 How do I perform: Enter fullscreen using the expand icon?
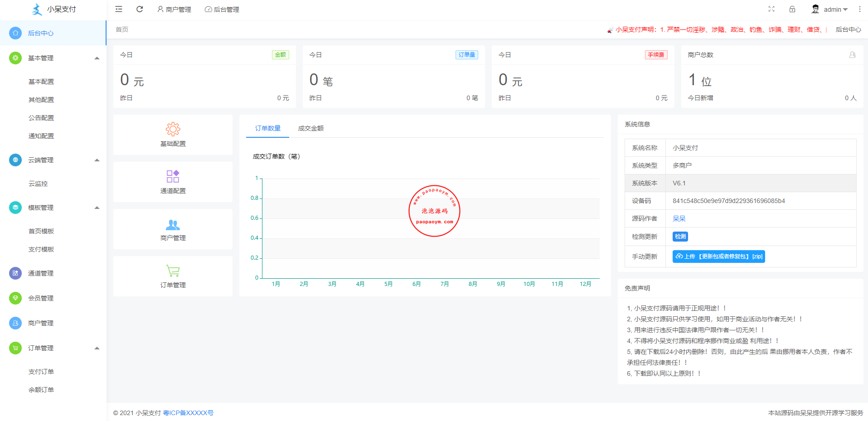(x=771, y=9)
